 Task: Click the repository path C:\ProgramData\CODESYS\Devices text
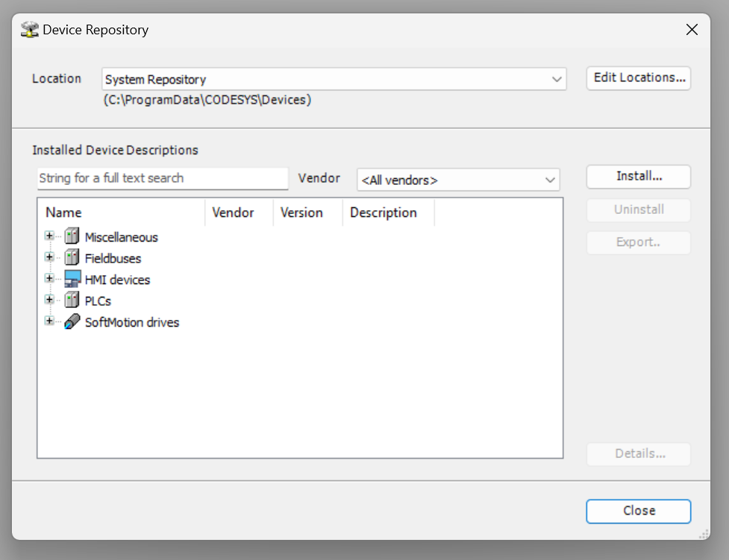(207, 100)
